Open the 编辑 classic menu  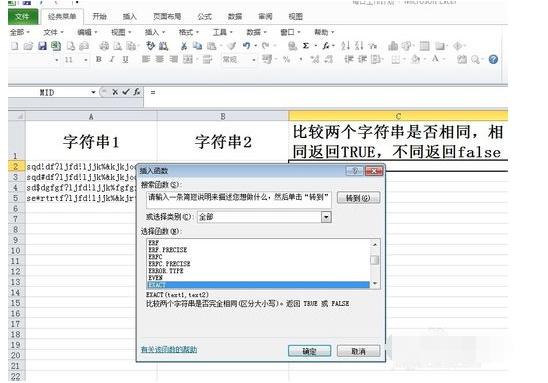point(87,32)
